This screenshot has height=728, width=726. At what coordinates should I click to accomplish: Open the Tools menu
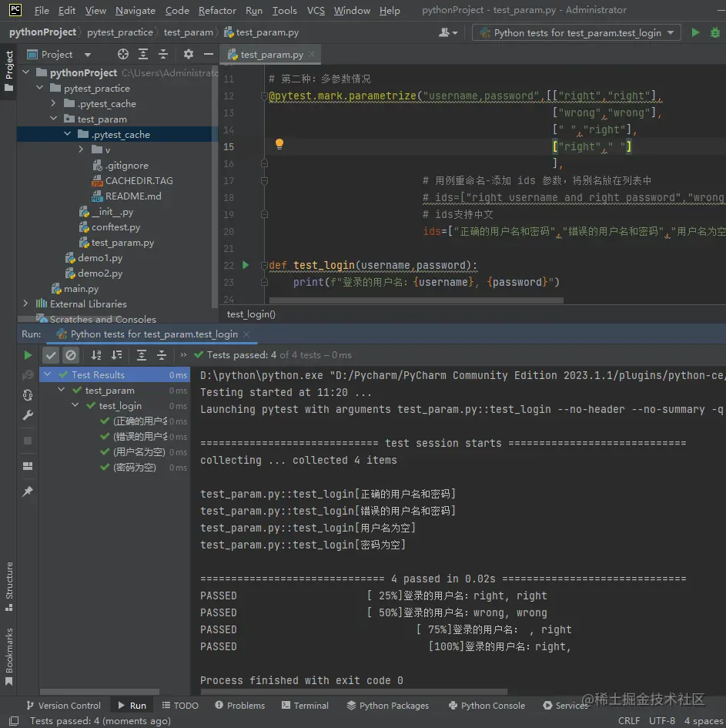click(284, 10)
